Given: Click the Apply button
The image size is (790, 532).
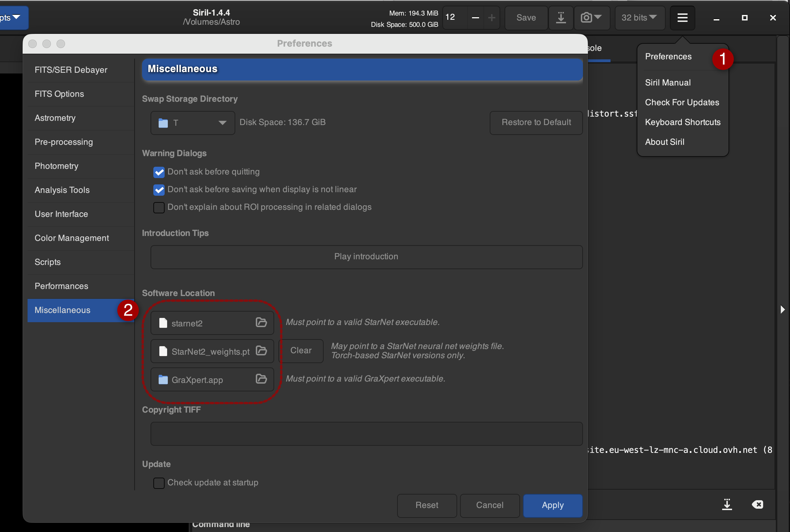Looking at the screenshot, I should pyautogui.click(x=553, y=506).
